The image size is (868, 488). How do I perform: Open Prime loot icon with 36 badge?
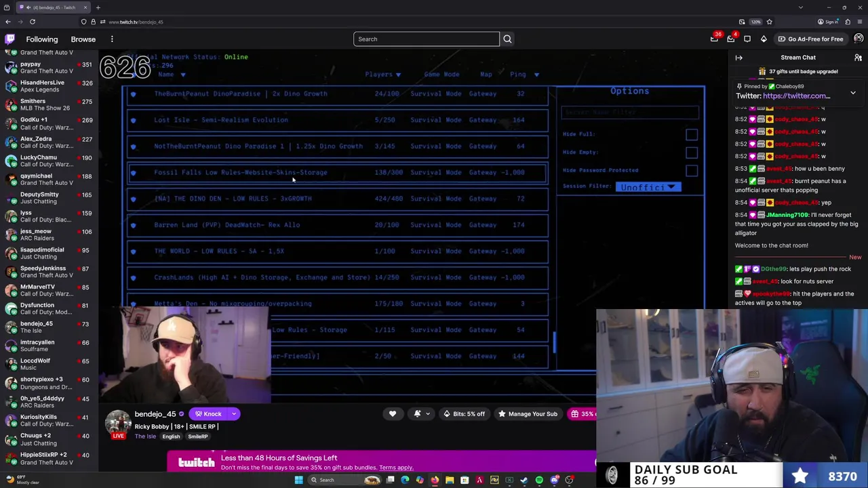click(x=714, y=39)
